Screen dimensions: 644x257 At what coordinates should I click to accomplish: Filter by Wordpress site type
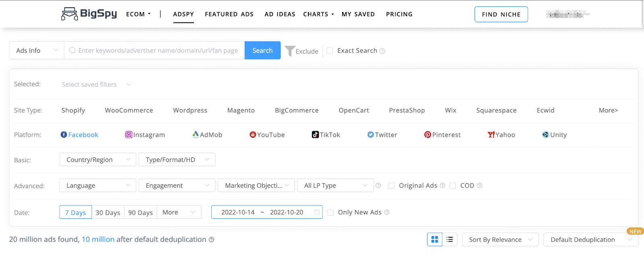coord(190,110)
